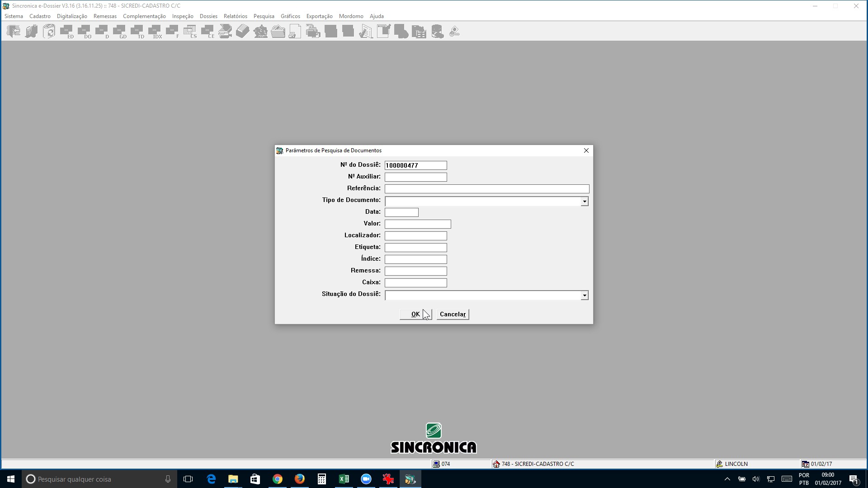Open the Digitalização menu
Viewport: 868px width, 488px height.
tap(72, 16)
